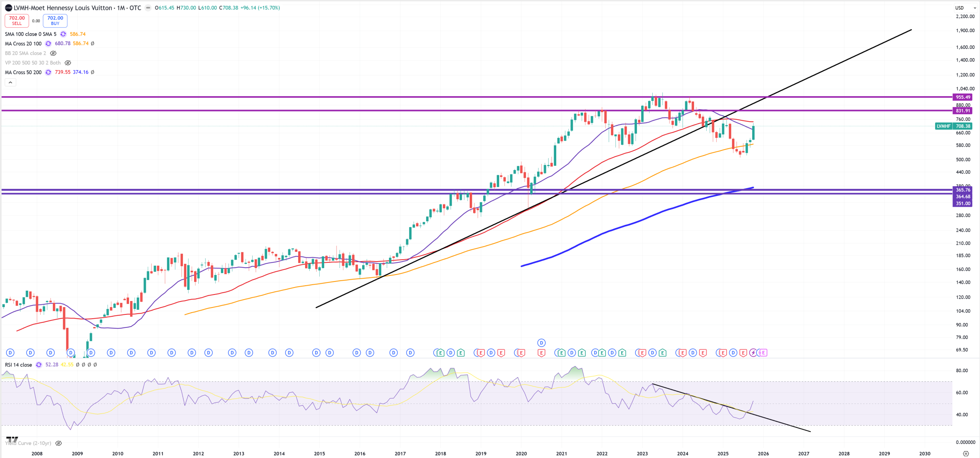Click the RSI 14 indicator refresh icon
This screenshot has height=458, width=980.
coord(39,365)
